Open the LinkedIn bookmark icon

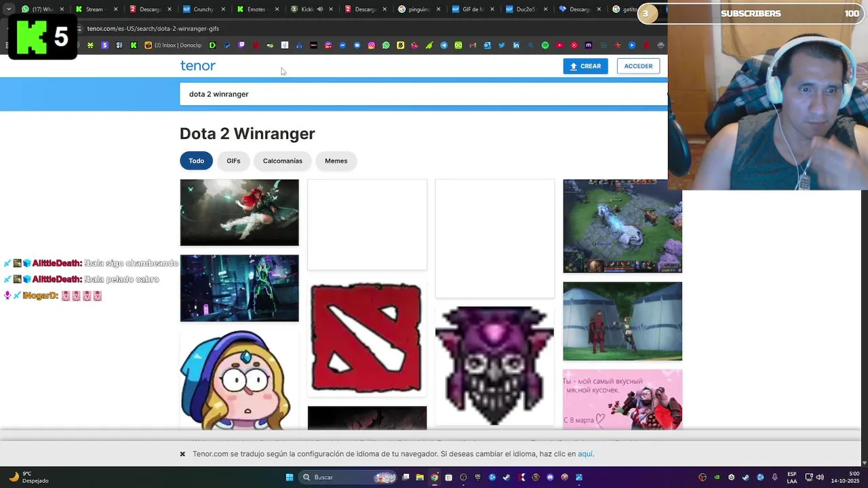[516, 45]
